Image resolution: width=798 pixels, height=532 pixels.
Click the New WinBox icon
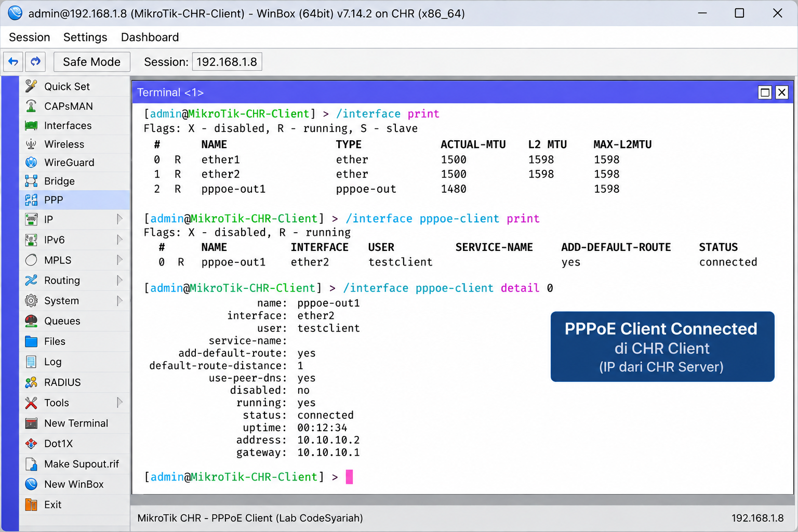[x=31, y=484]
